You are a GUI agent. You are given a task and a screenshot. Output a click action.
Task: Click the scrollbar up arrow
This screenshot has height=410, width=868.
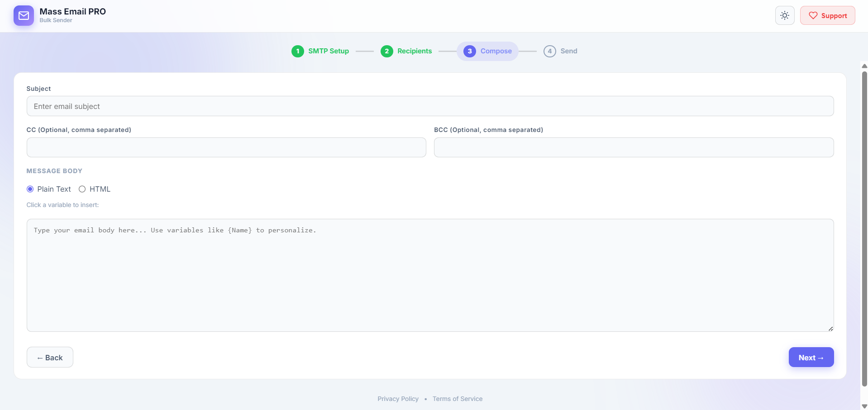864,66
